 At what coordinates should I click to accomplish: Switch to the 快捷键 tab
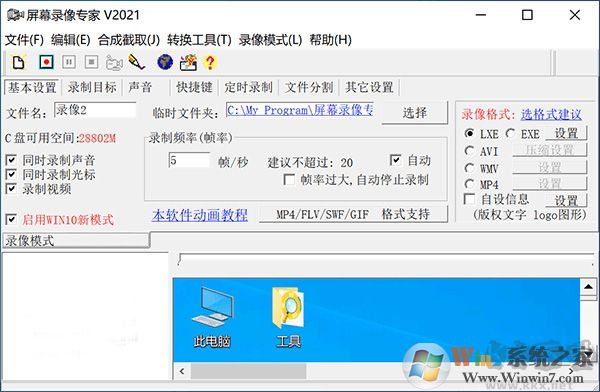click(x=194, y=88)
